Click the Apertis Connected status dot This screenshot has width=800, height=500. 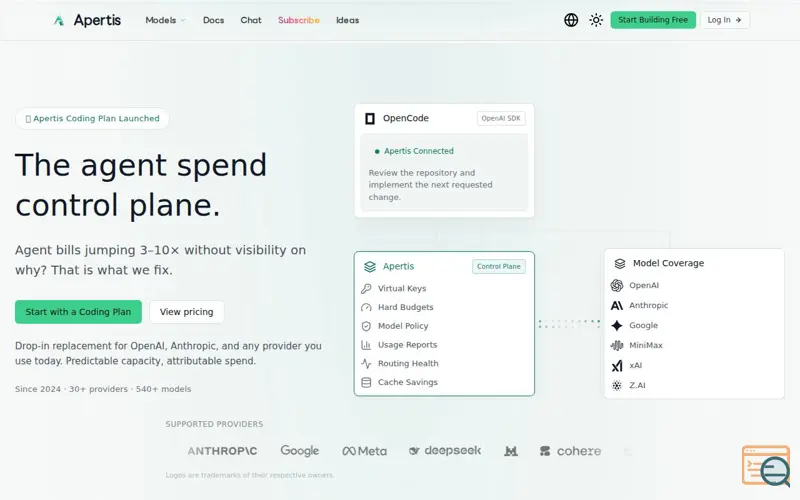(377, 151)
